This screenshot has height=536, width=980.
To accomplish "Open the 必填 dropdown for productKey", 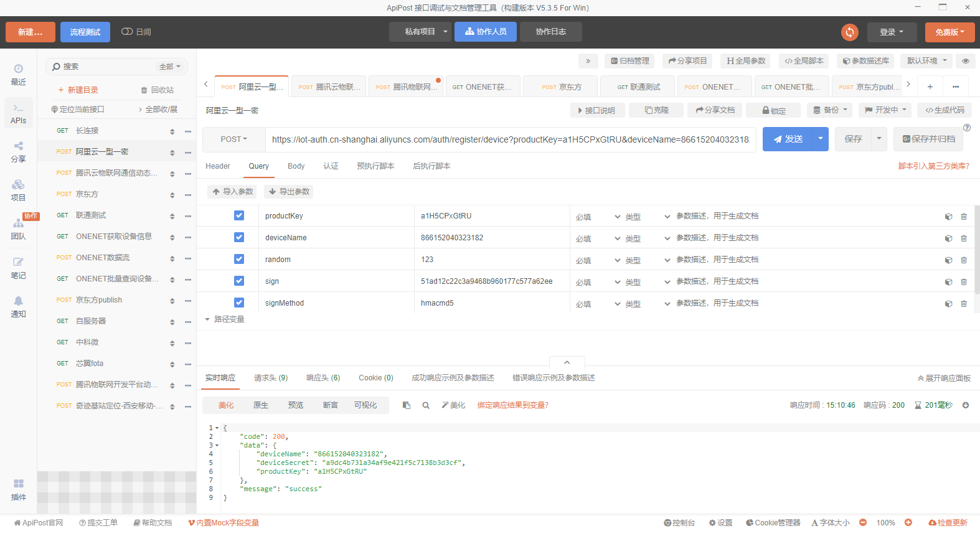I will [x=598, y=217].
